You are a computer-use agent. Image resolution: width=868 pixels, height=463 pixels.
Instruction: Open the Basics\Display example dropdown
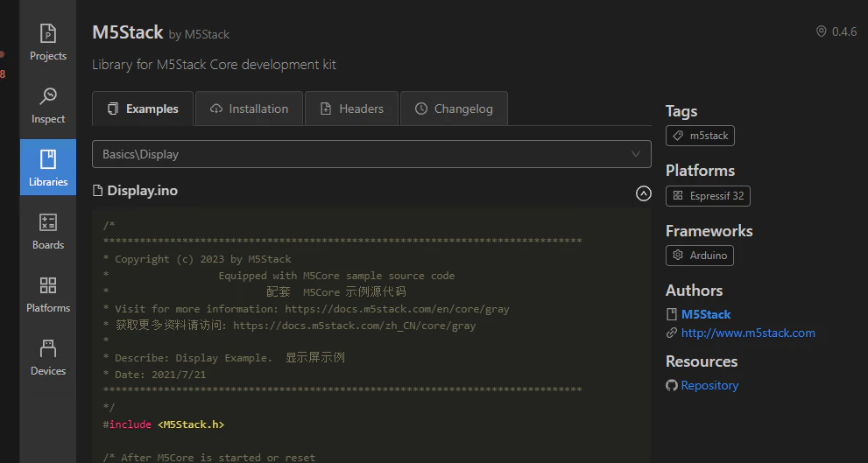tap(371, 154)
